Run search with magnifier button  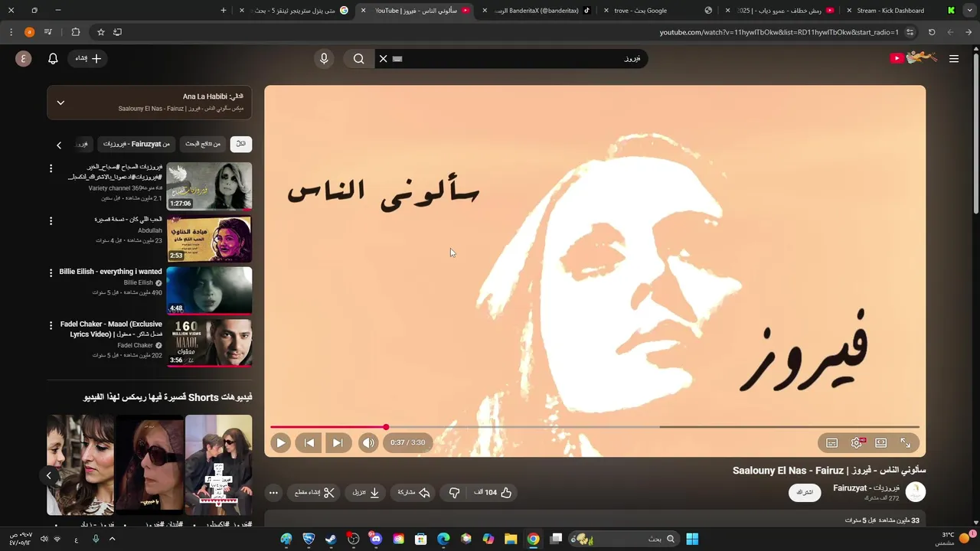click(x=358, y=58)
